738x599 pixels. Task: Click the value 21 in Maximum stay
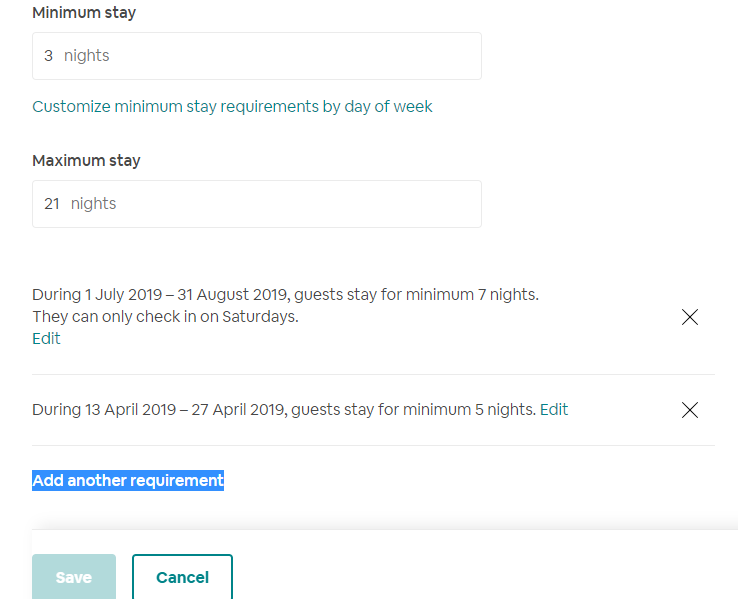[x=52, y=204]
